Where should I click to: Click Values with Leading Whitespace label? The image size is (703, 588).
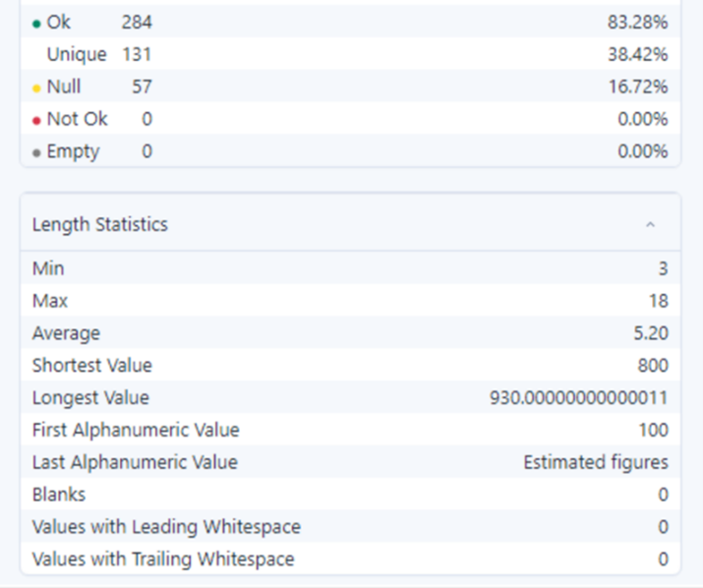click(x=166, y=527)
